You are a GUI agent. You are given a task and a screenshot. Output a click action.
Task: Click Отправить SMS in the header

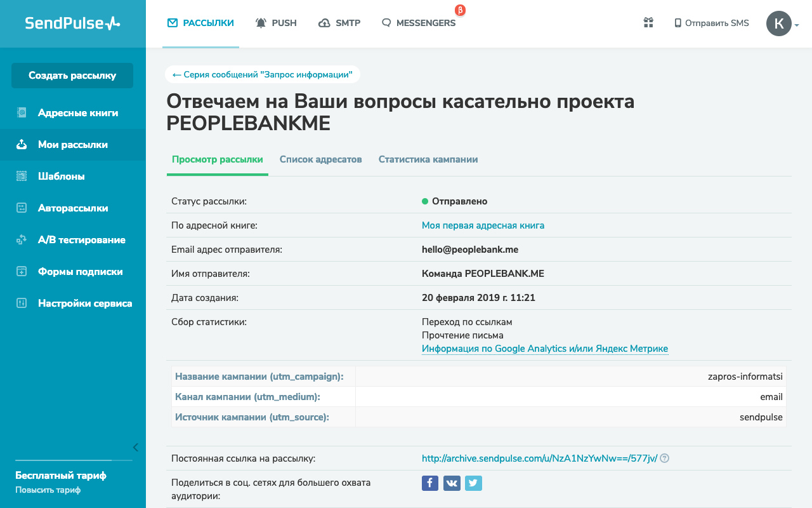tap(711, 23)
